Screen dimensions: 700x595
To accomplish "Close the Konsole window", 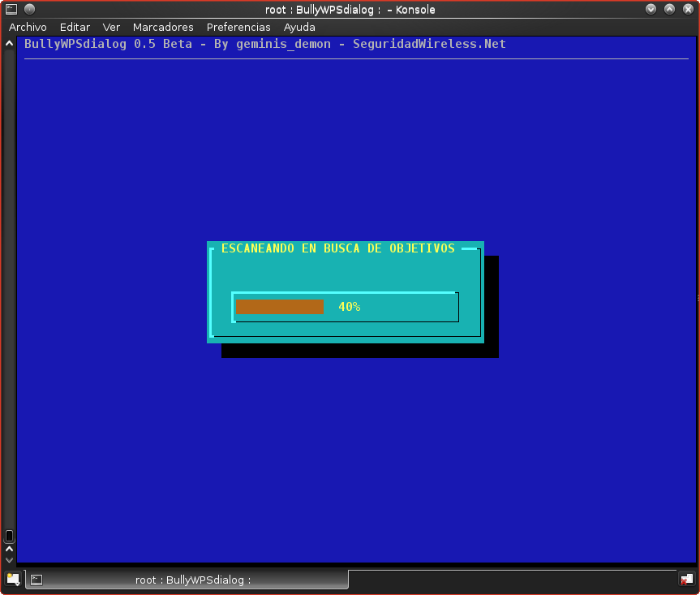I will [687, 9].
